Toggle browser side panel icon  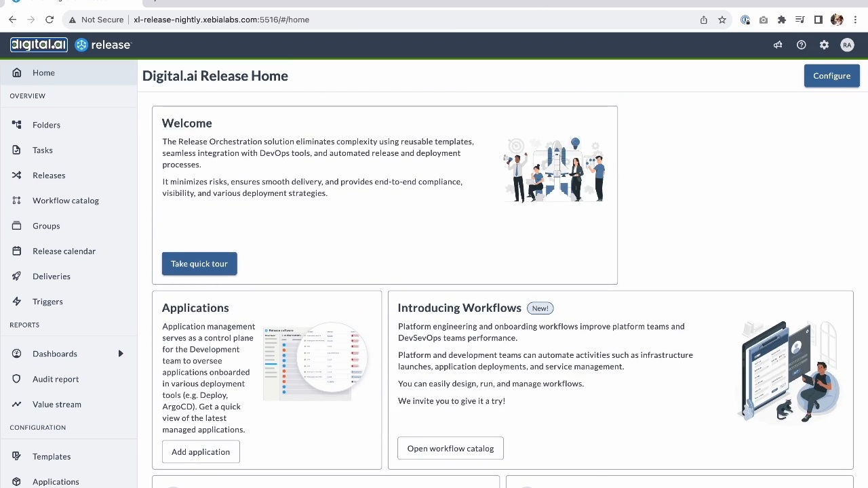pyautogui.click(x=818, y=20)
